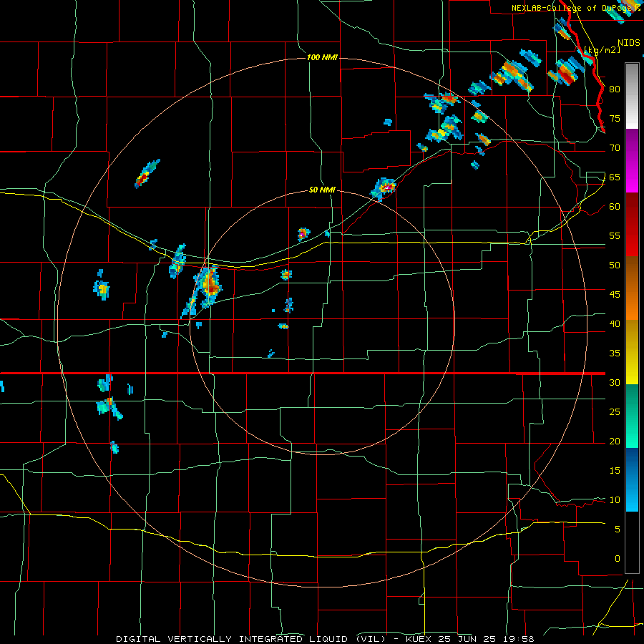Click value 65 on the color scale
The width and height of the screenshot is (644, 644).
[615, 177]
